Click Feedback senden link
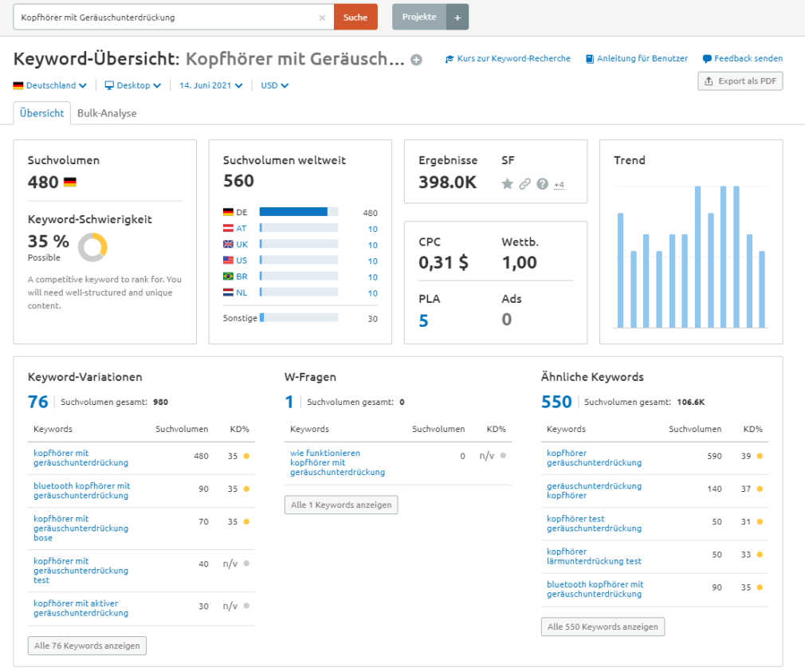The width and height of the screenshot is (805, 672). click(742, 58)
